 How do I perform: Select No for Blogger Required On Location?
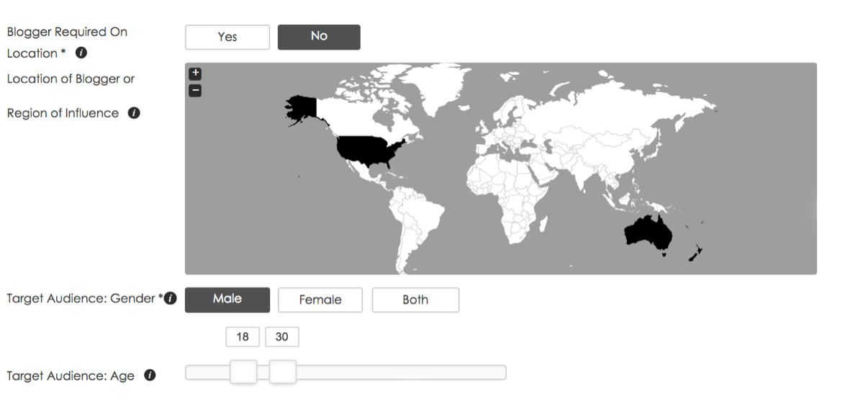coord(319,37)
